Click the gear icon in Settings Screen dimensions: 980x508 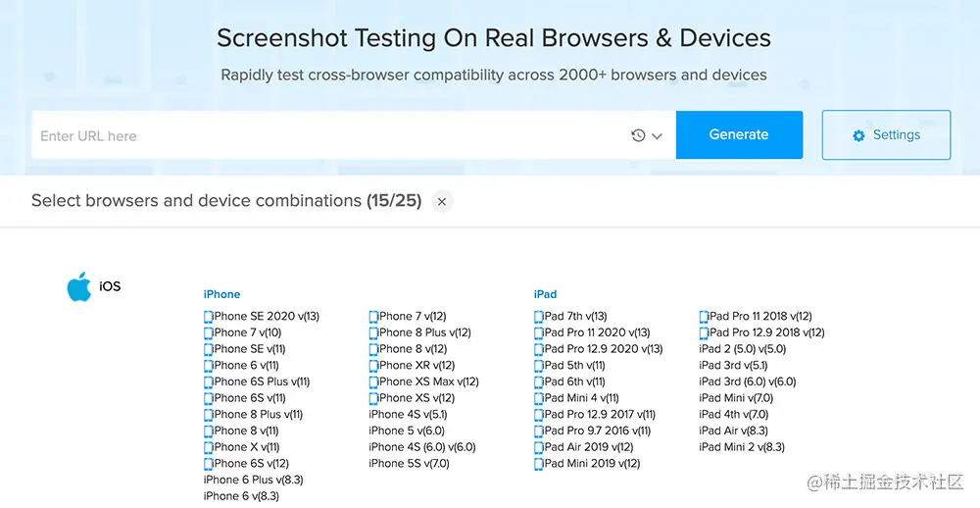click(x=858, y=135)
